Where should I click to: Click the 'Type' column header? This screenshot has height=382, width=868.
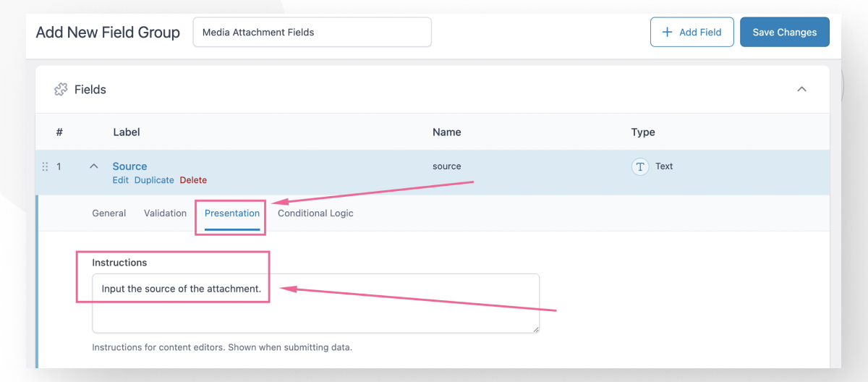[x=643, y=132]
